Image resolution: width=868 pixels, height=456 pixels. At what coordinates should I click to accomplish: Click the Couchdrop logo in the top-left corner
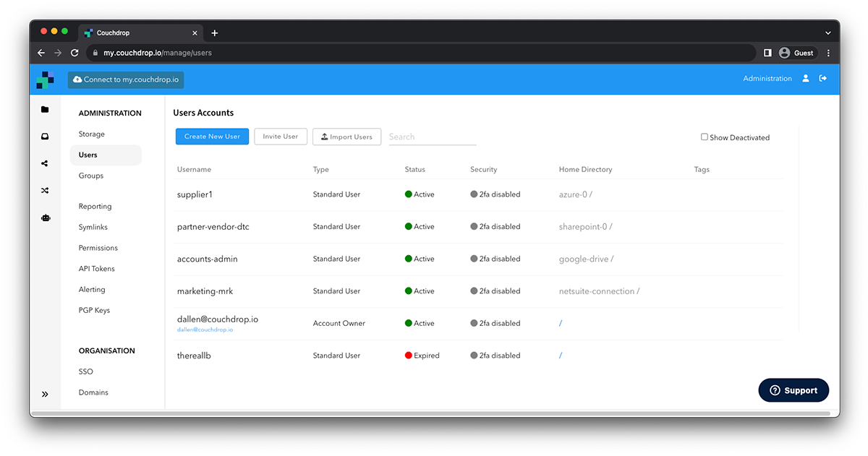45,79
